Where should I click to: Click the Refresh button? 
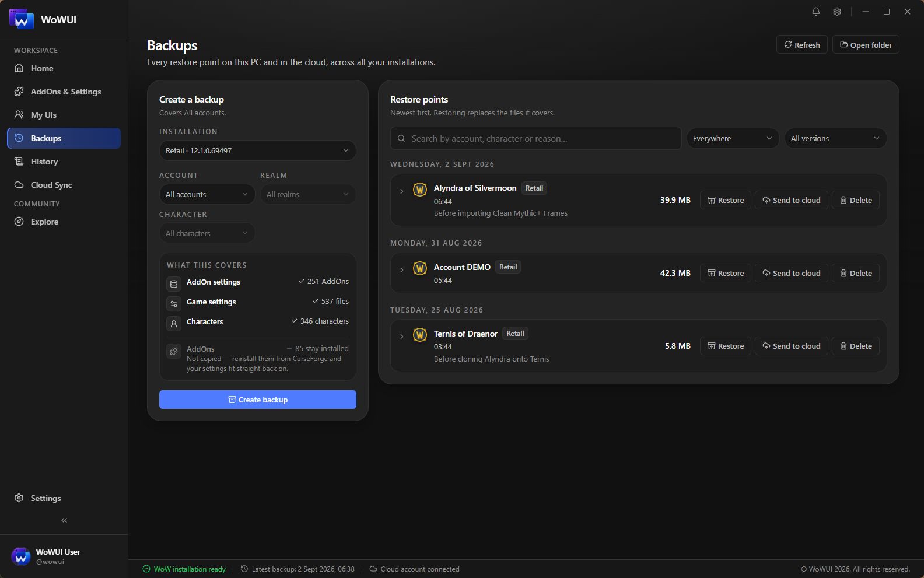point(802,45)
